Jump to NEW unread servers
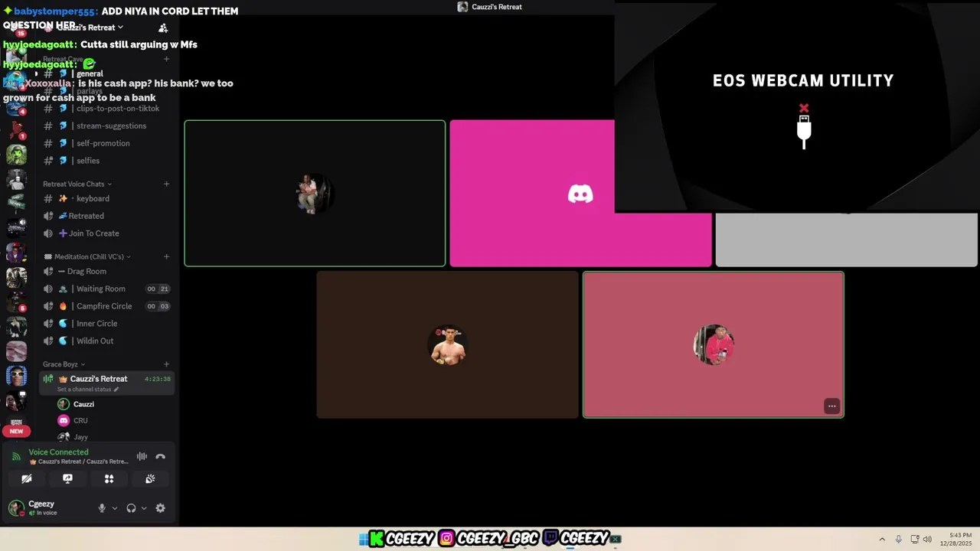The image size is (980, 551). point(16,431)
